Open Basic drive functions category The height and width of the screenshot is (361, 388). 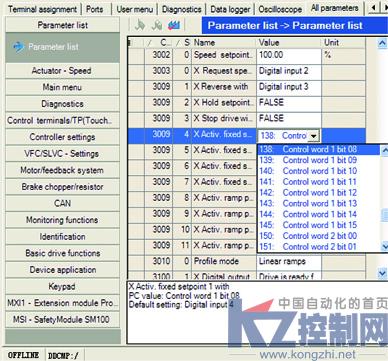pos(62,253)
